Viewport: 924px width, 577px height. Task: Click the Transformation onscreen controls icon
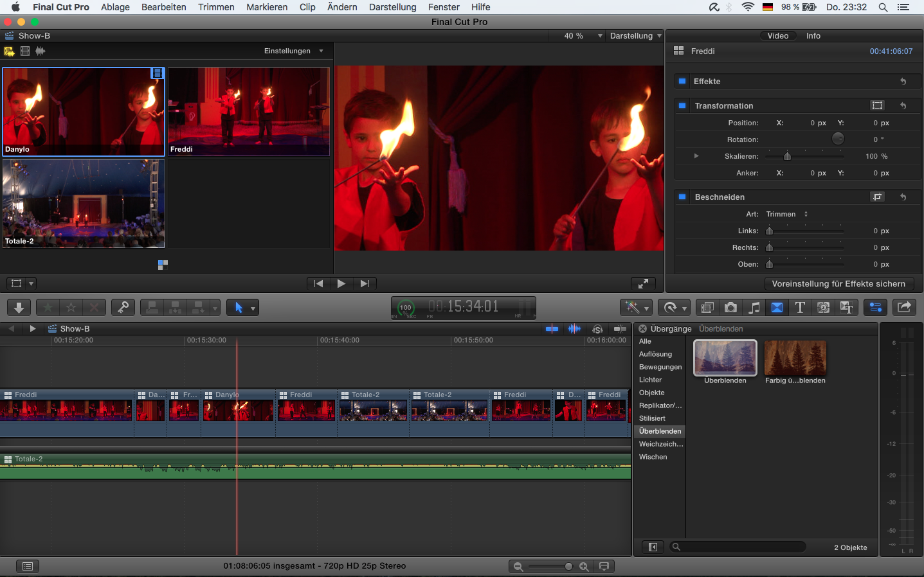[877, 105]
